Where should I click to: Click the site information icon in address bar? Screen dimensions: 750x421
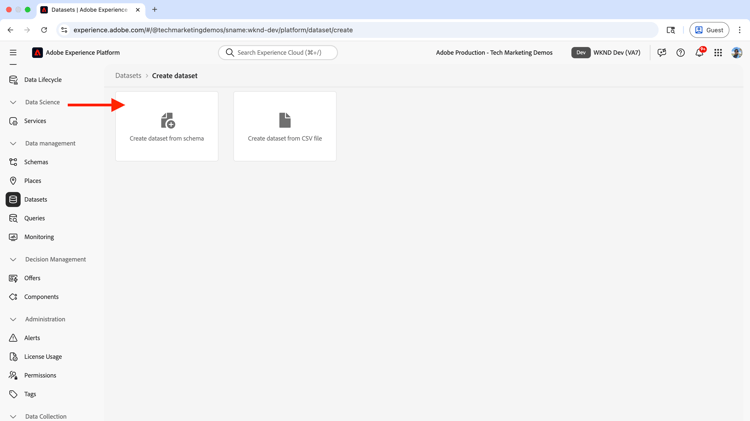[x=64, y=30]
